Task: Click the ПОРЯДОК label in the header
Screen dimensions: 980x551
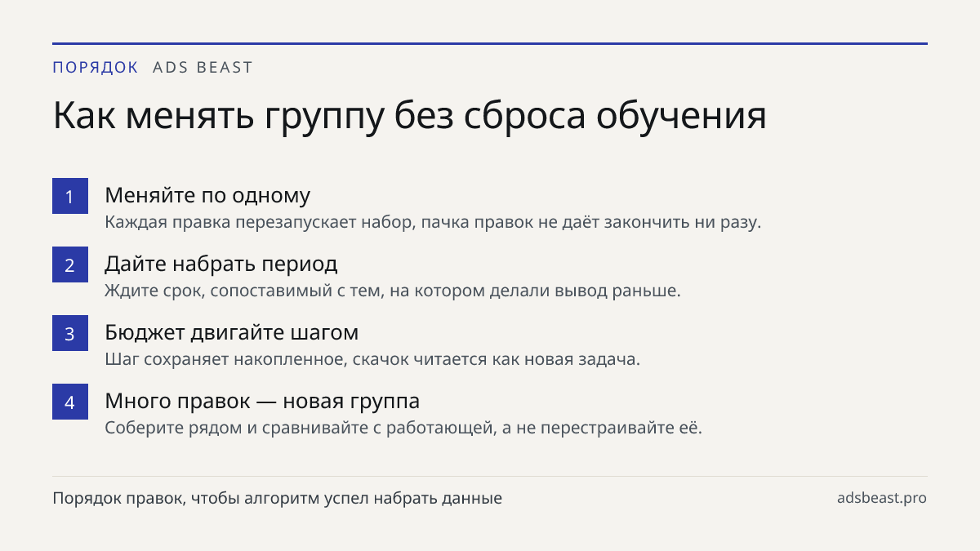Action: click(x=96, y=68)
